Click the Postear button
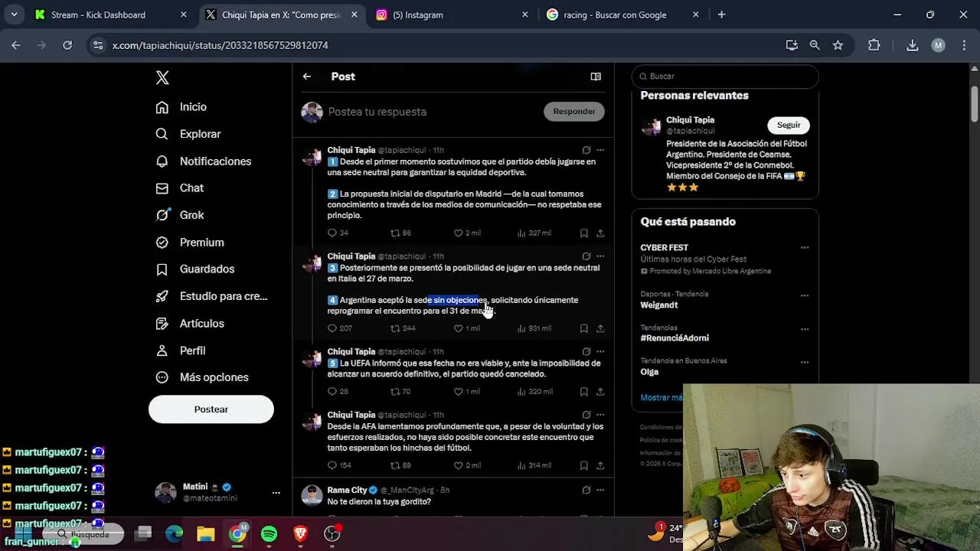 coord(211,409)
